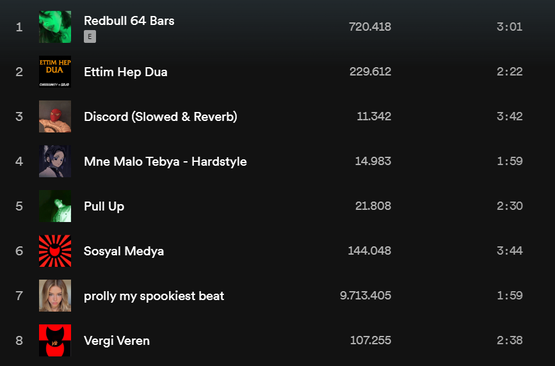The width and height of the screenshot is (555, 366).
Task: Select prolly my spookiest beat title
Action: [154, 296]
